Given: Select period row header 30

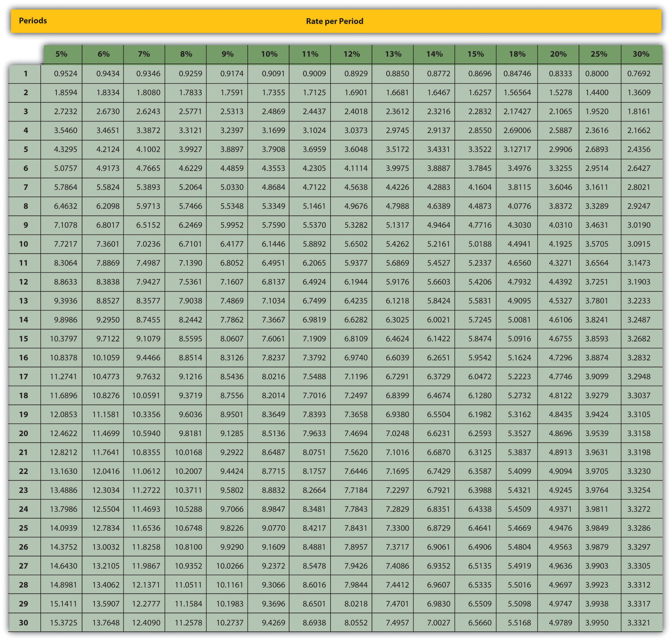Looking at the screenshot, I should tap(23, 623).
